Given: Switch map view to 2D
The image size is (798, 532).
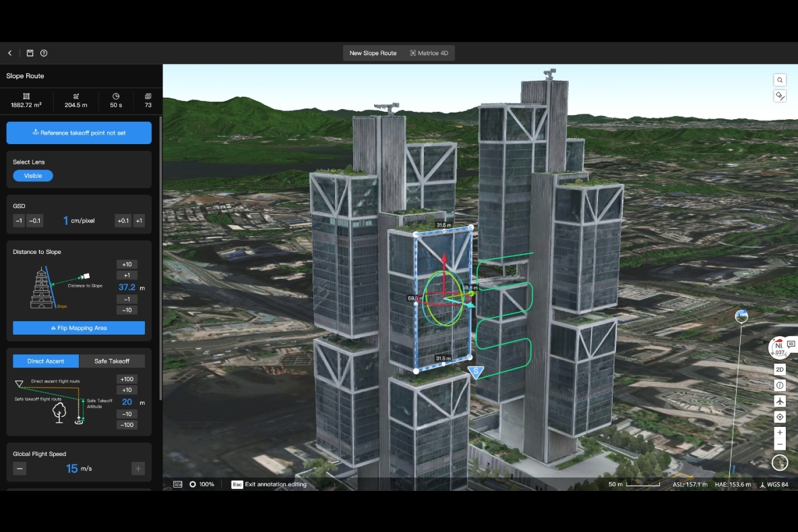Looking at the screenshot, I should pos(780,370).
